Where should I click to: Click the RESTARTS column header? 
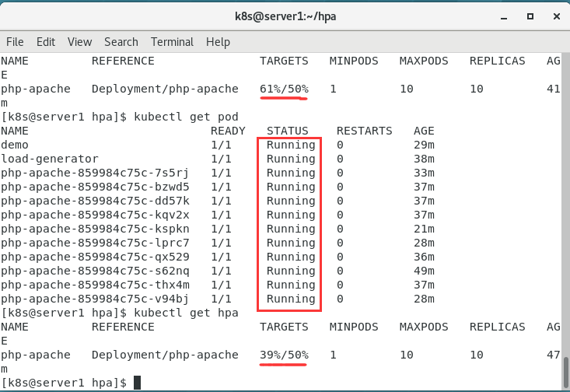364,131
